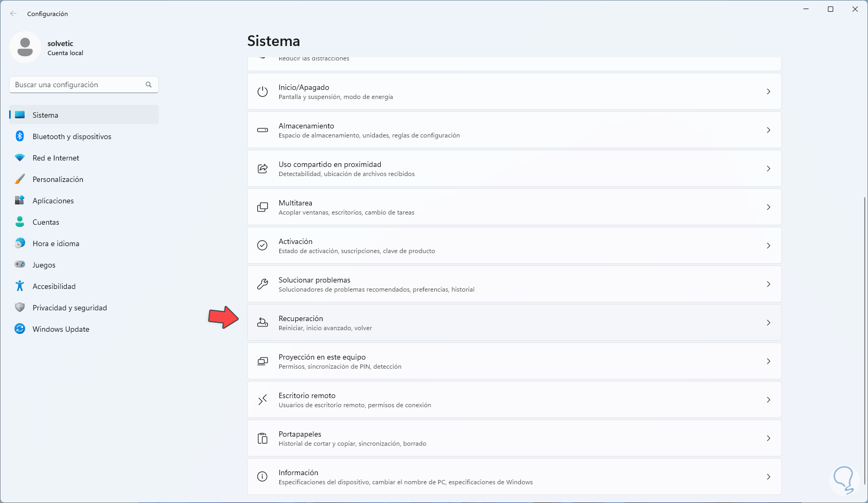Click the Activación checkmark icon
The height and width of the screenshot is (503, 868).
(x=263, y=246)
